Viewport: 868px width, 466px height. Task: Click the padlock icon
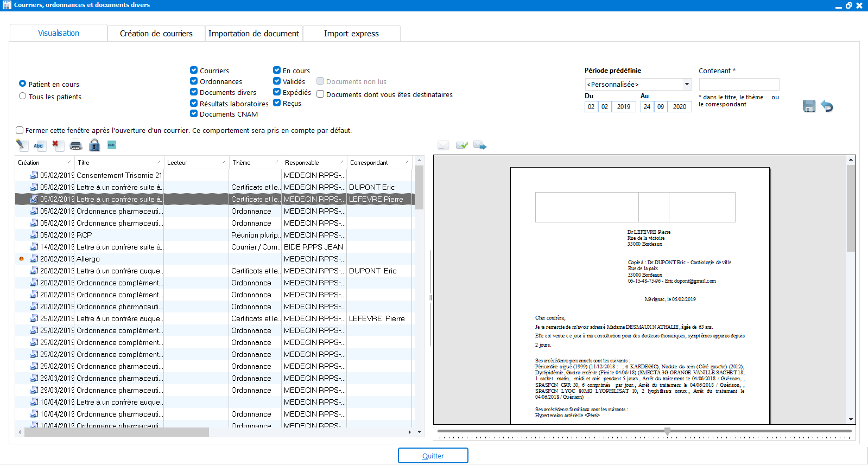[94, 145]
